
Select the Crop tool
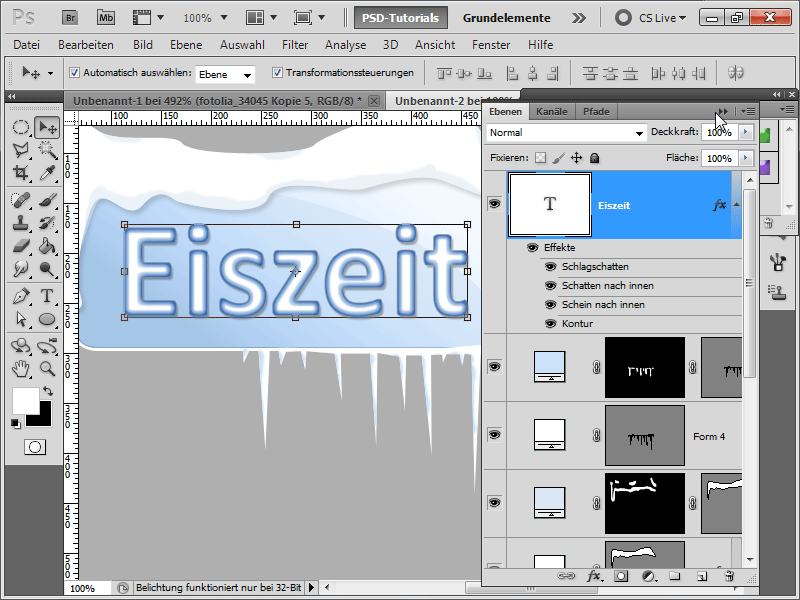click(x=20, y=173)
